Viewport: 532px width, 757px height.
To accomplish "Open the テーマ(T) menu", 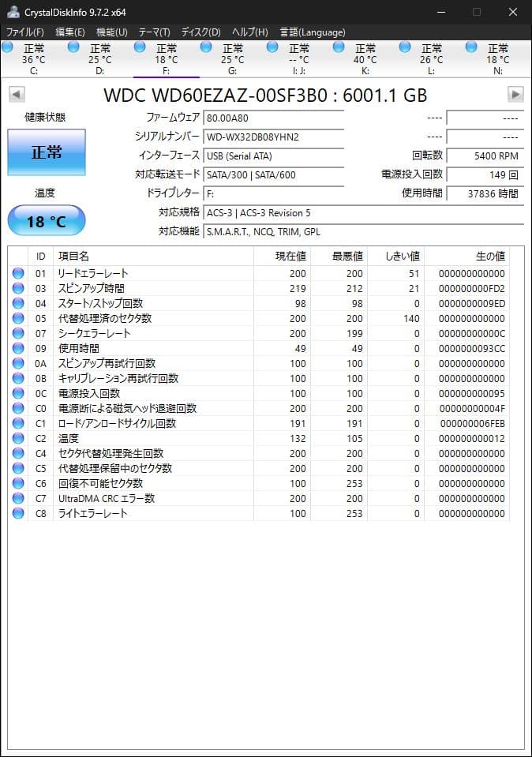I will coord(154,32).
